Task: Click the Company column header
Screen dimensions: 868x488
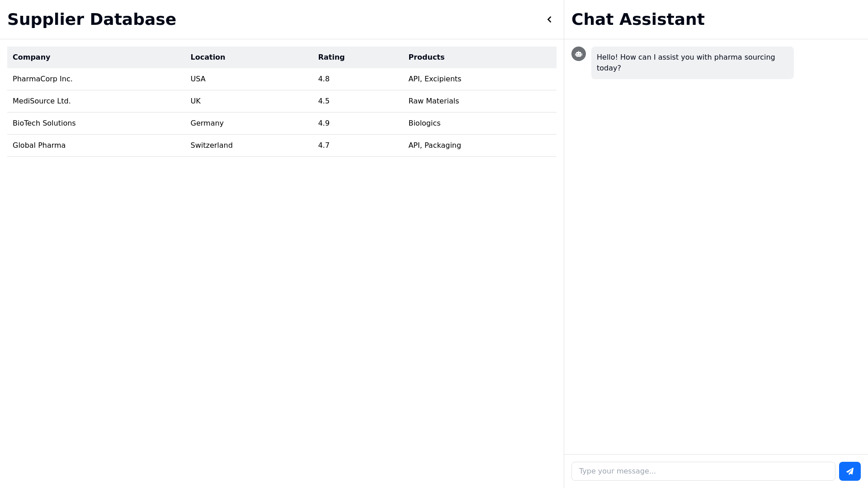Action: coord(31,57)
